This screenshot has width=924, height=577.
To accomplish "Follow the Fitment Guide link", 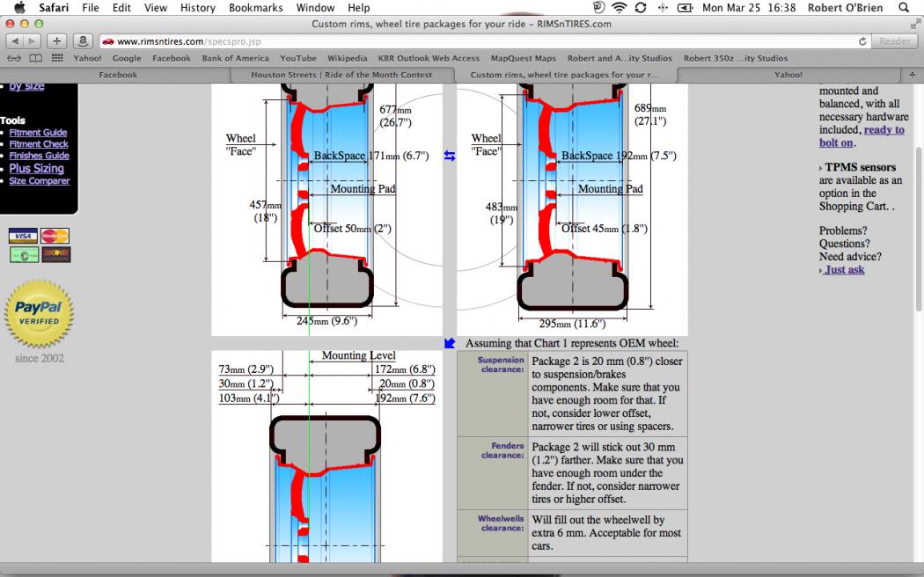I will click(x=38, y=133).
